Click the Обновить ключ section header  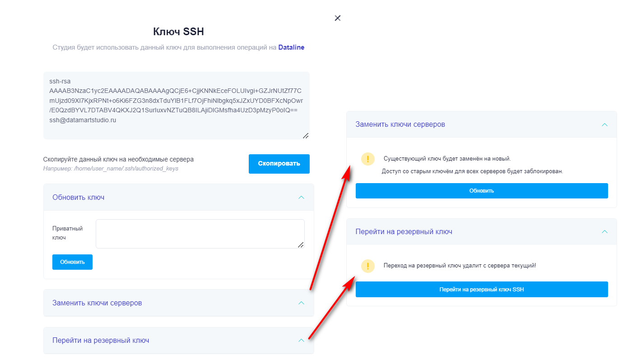pyautogui.click(x=79, y=197)
